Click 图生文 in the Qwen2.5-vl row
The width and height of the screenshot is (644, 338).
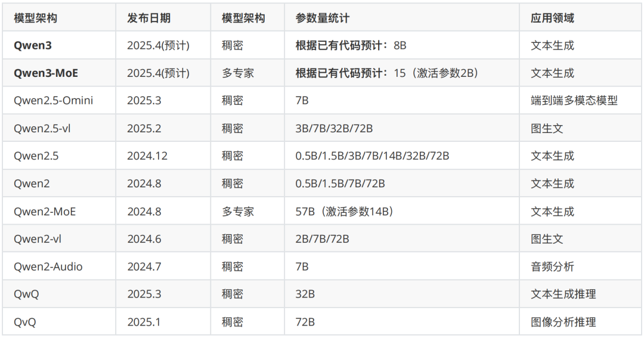[x=547, y=129]
